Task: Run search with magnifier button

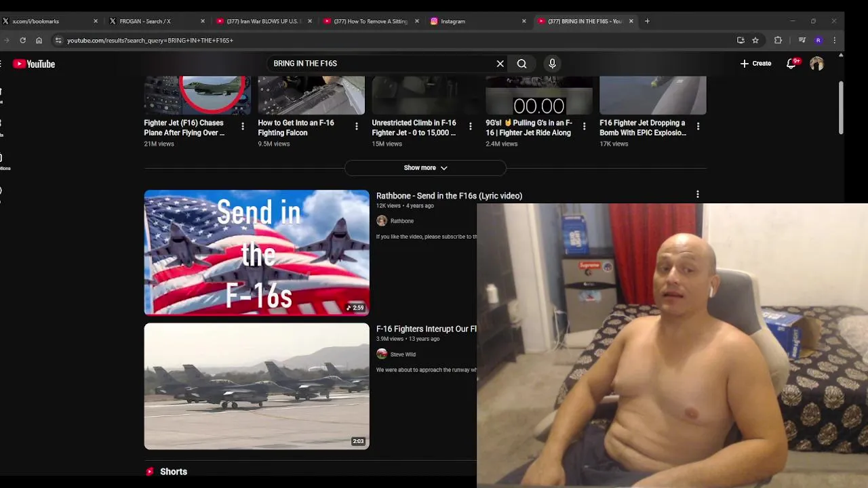Action: click(521, 64)
